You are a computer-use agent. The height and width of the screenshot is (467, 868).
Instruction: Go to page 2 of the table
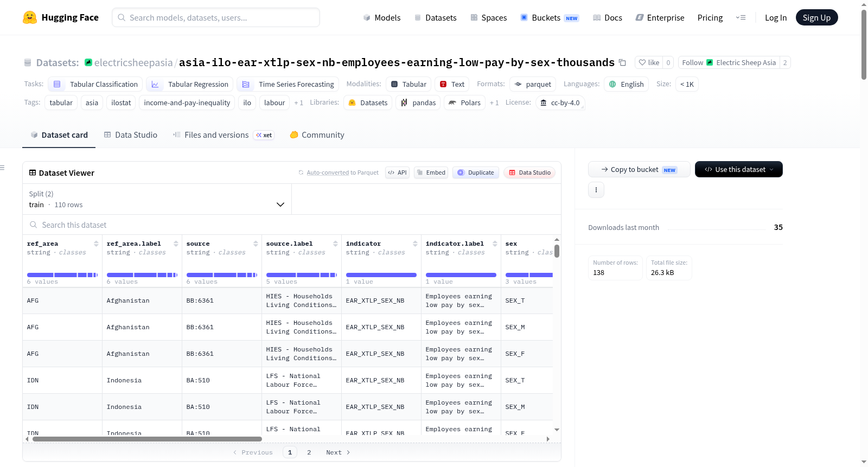tap(309, 452)
